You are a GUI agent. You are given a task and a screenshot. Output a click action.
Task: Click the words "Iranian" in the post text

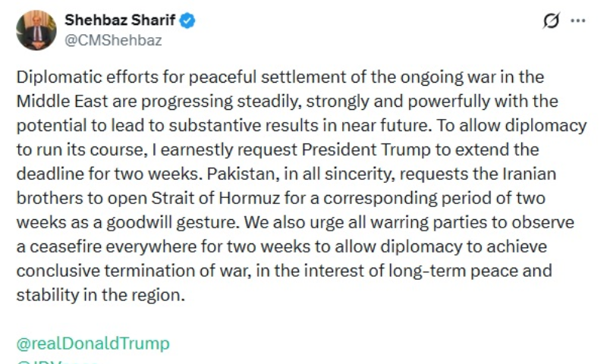point(530,174)
